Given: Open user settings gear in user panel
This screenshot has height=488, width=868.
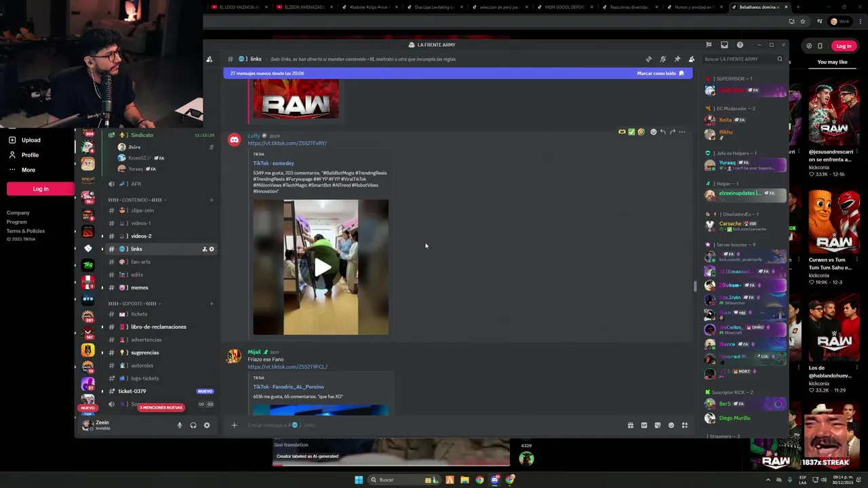Looking at the screenshot, I should point(207,425).
